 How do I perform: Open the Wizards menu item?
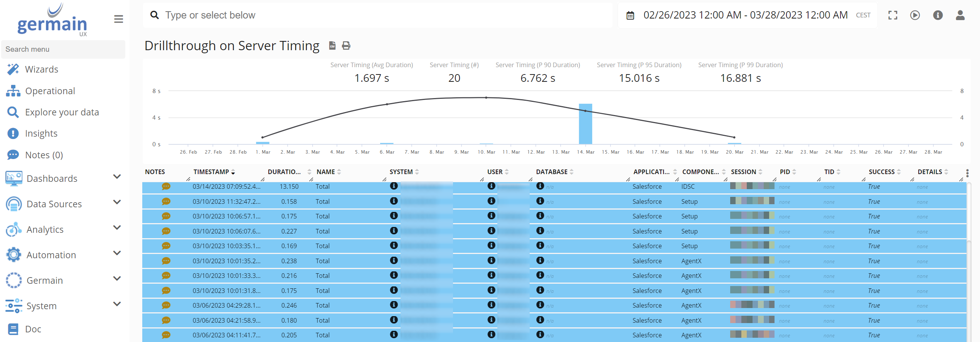[x=41, y=69]
